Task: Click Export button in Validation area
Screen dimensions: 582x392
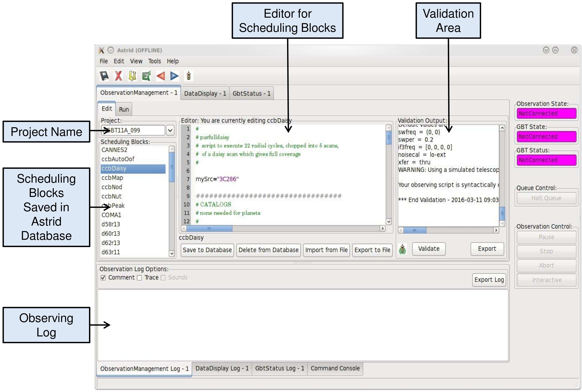Action: 487,249
